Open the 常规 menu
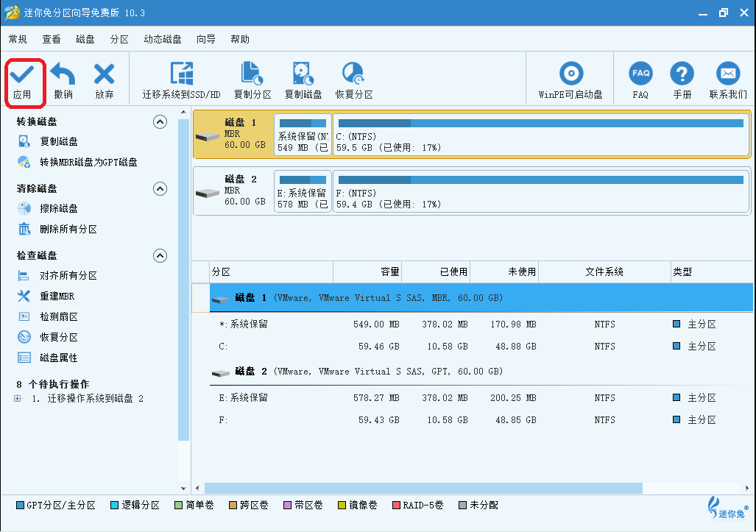Screen dimensions: 756x532 (x=18, y=39)
